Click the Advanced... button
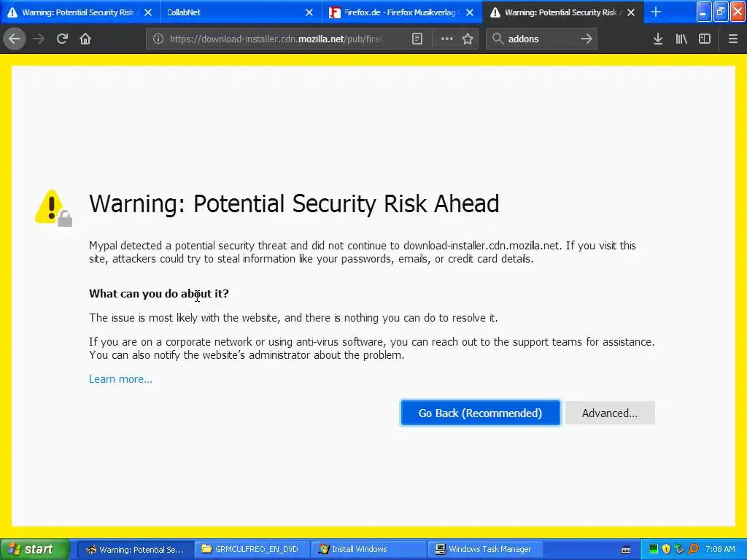 pos(610,413)
